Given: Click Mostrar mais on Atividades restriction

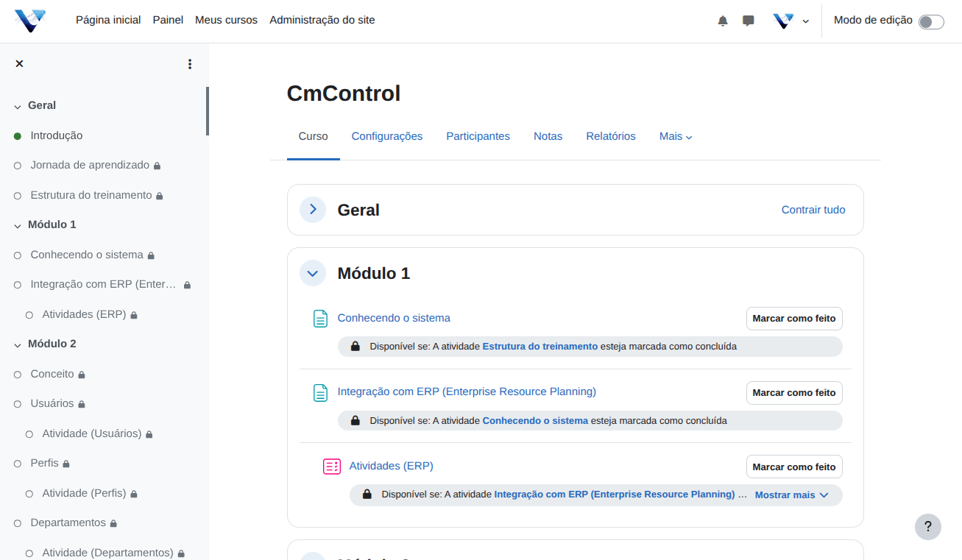Looking at the screenshot, I should (791, 495).
